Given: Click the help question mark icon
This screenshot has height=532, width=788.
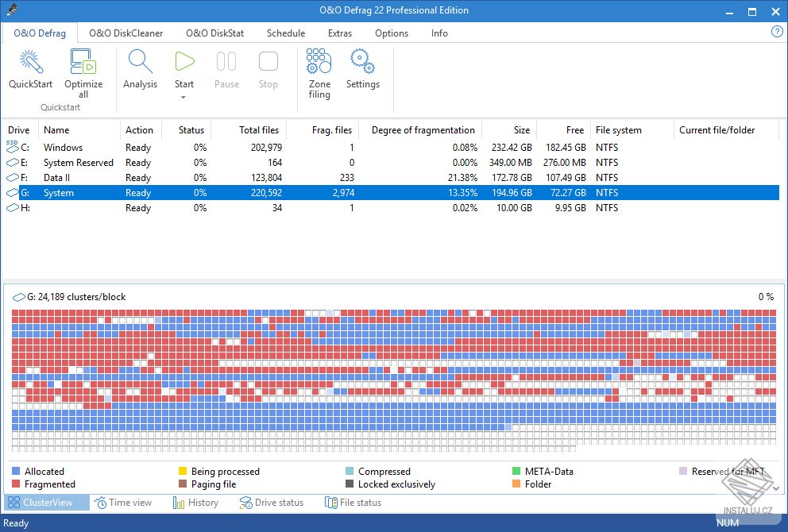Looking at the screenshot, I should pyautogui.click(x=777, y=32).
